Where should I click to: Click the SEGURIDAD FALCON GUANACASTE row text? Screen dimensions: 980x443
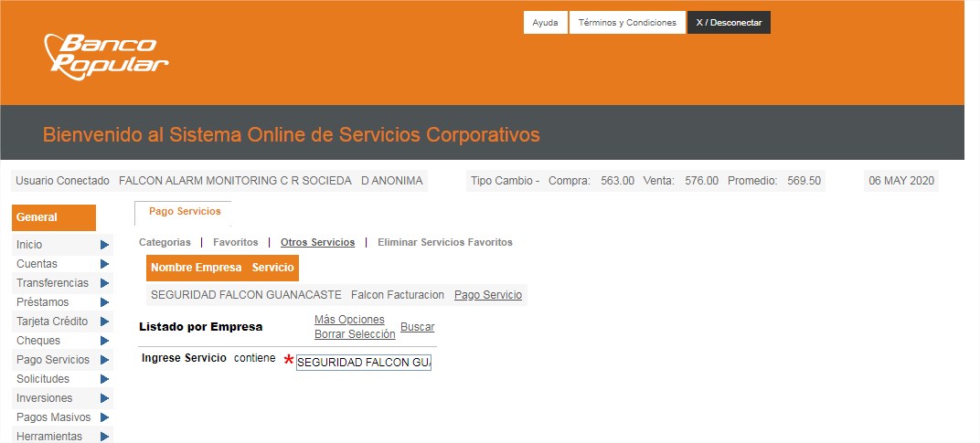point(246,295)
